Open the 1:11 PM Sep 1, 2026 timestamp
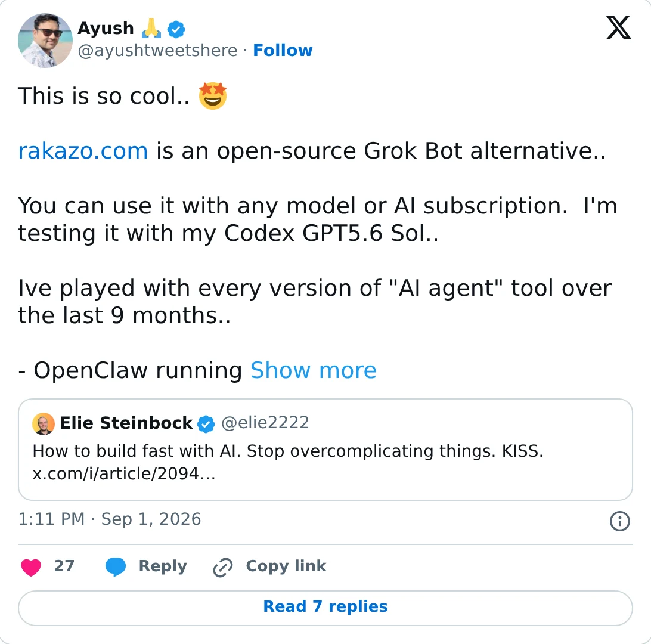The image size is (651, 644). pos(110,519)
